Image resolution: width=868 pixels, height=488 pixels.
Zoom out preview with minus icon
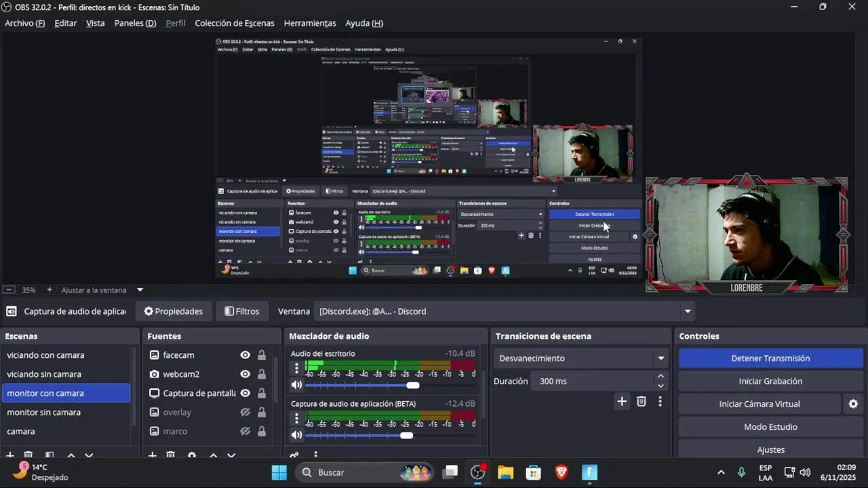coord(8,290)
